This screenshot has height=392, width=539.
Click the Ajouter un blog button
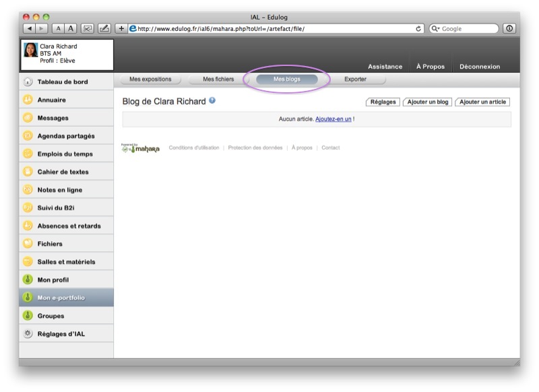(x=428, y=102)
